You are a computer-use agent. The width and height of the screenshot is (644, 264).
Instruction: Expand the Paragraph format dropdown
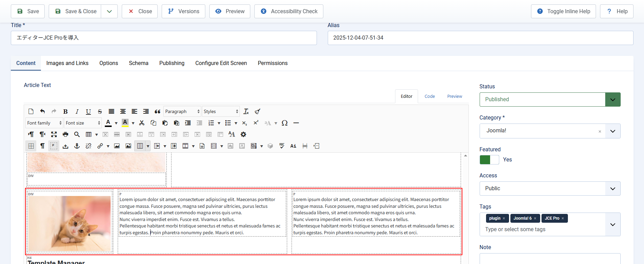point(182,111)
